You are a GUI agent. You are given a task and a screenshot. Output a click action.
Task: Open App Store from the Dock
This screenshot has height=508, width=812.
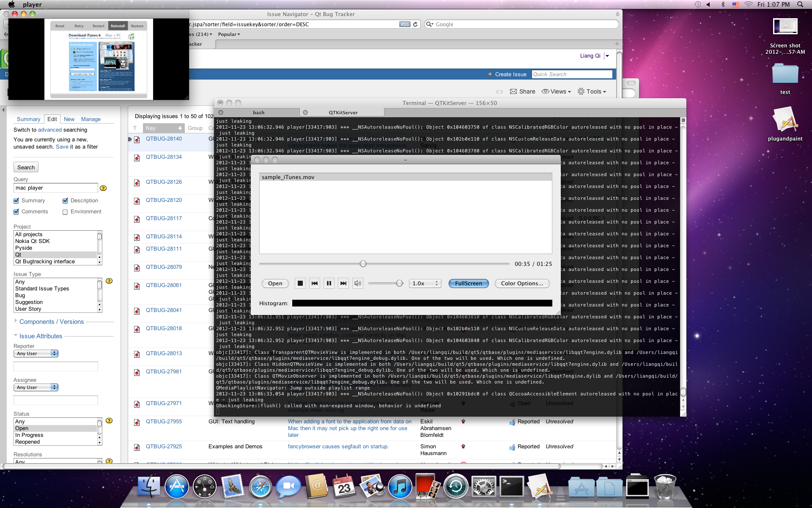pyautogui.click(x=177, y=486)
